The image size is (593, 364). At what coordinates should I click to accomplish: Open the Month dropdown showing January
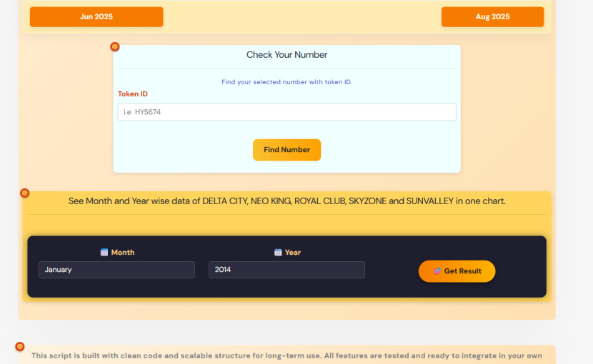[116, 270]
